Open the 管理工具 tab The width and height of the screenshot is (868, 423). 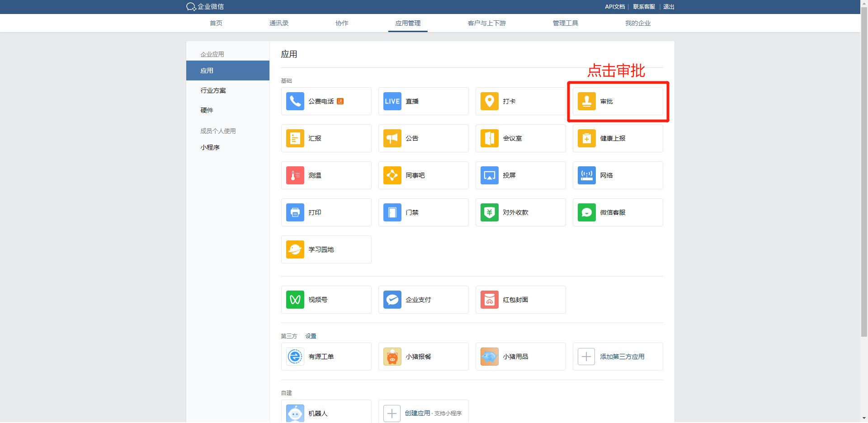click(x=566, y=23)
